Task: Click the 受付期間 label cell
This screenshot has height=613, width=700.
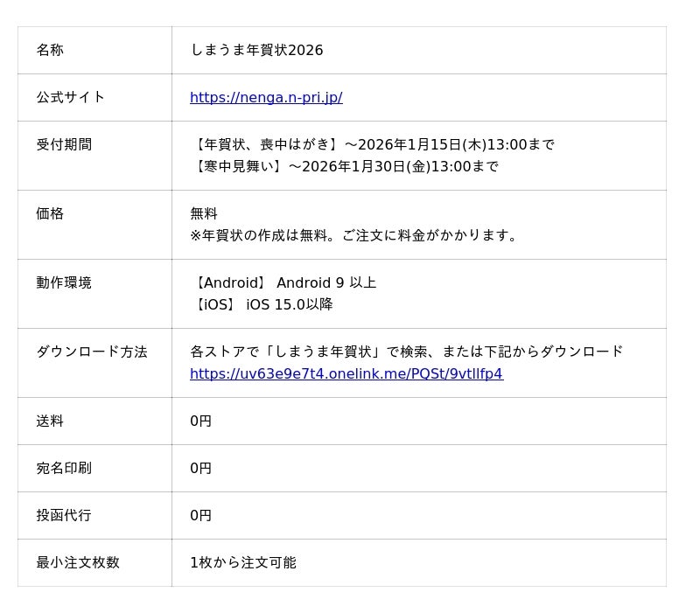Action: tap(64, 144)
